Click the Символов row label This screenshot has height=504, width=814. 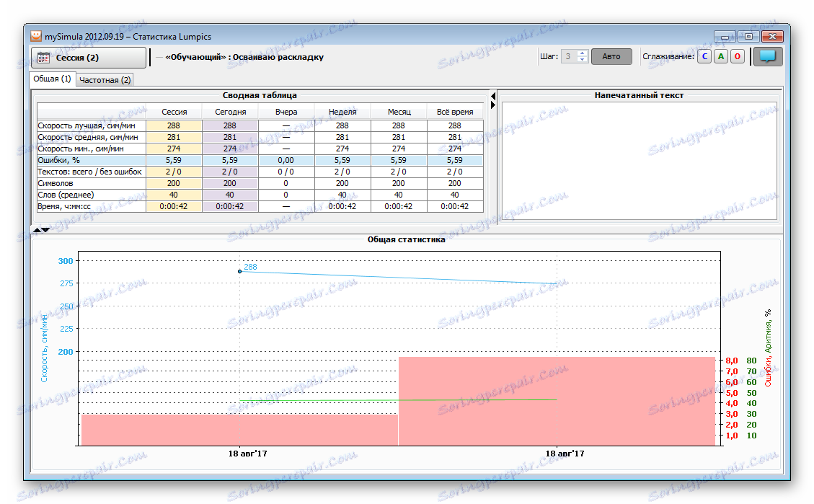click(x=92, y=183)
